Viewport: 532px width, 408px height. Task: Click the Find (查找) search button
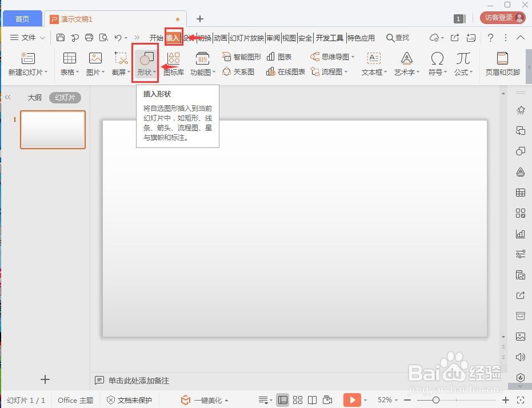pyautogui.click(x=398, y=38)
